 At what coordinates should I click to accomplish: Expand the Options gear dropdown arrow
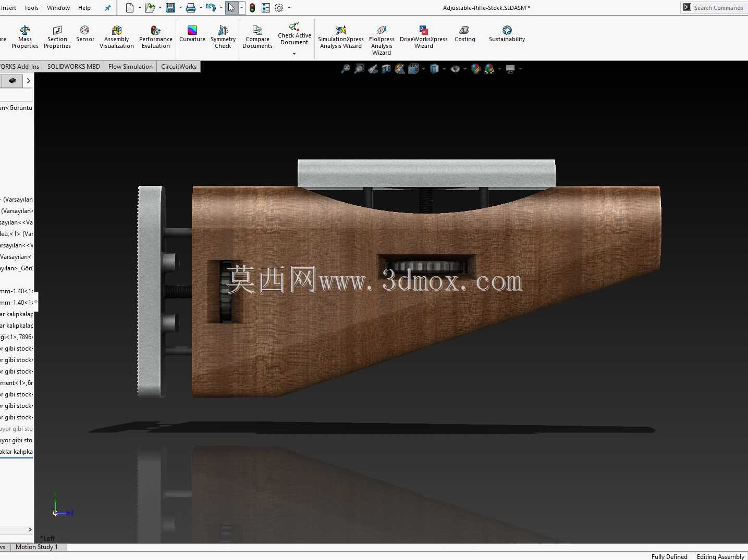point(289,8)
